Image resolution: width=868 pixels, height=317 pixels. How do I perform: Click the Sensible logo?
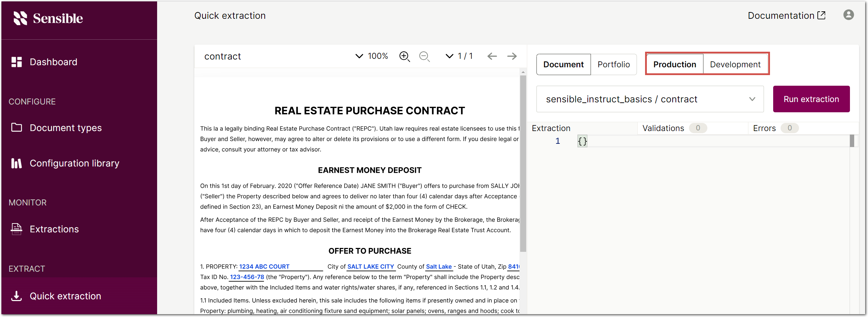point(48,18)
